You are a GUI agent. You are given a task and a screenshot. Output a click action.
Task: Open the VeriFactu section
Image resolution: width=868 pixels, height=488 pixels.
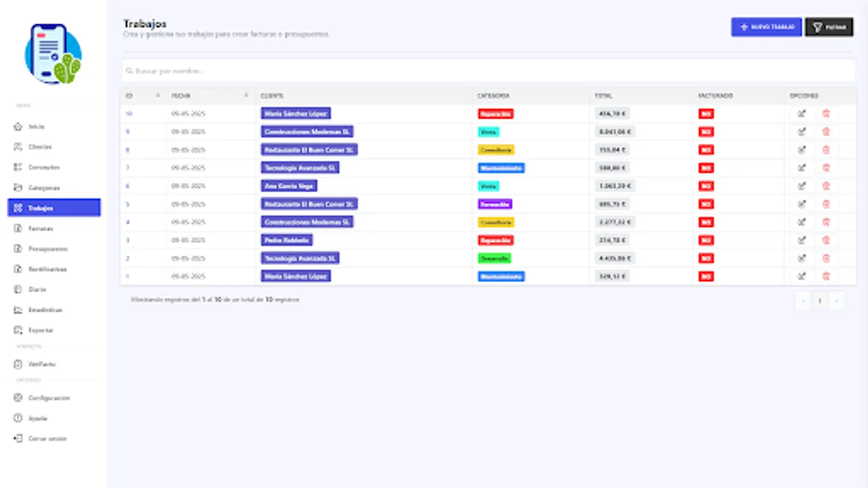(42, 364)
